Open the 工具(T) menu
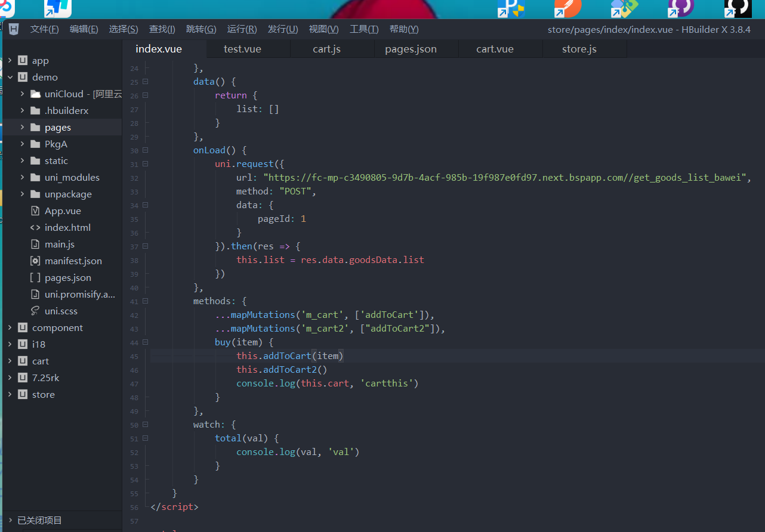Screen dimensions: 765x532 click(x=364, y=29)
